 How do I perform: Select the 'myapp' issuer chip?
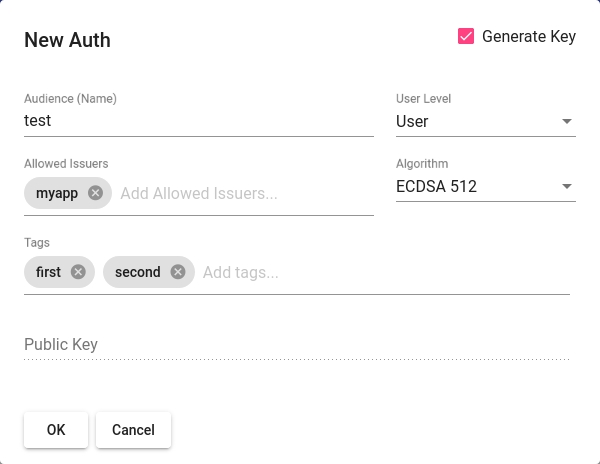(56, 193)
